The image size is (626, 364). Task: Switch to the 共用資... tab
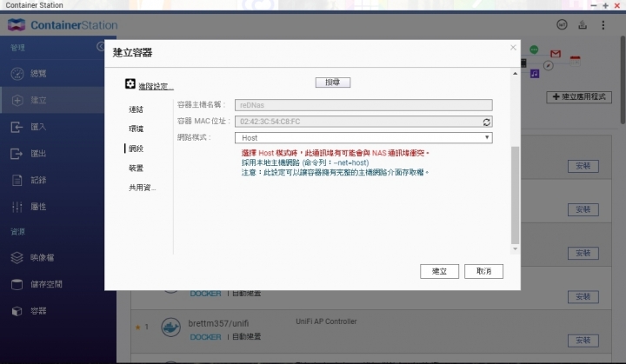pos(142,188)
